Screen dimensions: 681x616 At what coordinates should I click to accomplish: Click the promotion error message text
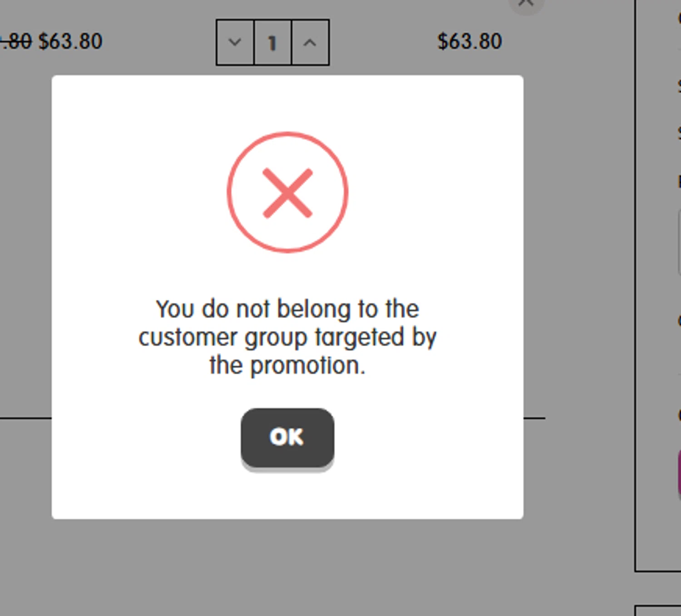287,337
